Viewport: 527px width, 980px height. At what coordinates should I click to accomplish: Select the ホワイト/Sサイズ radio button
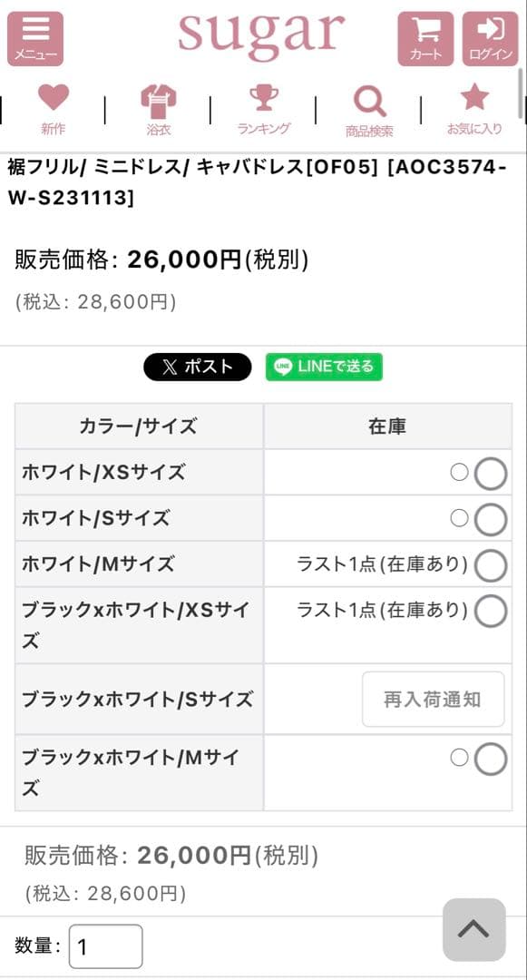pos(490,518)
